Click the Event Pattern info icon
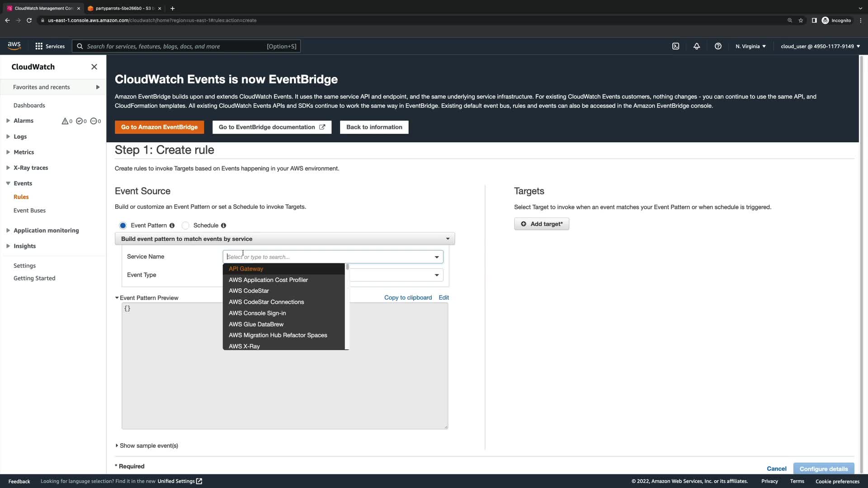This screenshot has height=488, width=868. (x=172, y=225)
